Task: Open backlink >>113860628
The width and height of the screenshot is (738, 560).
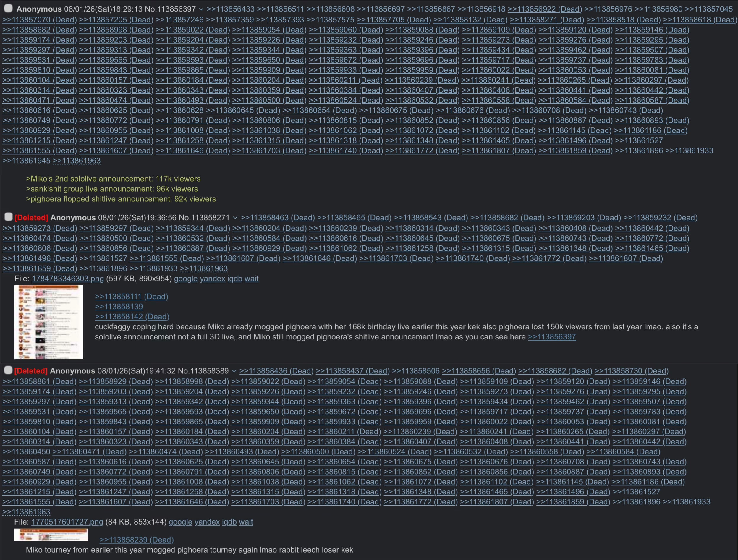Action: pos(179,111)
